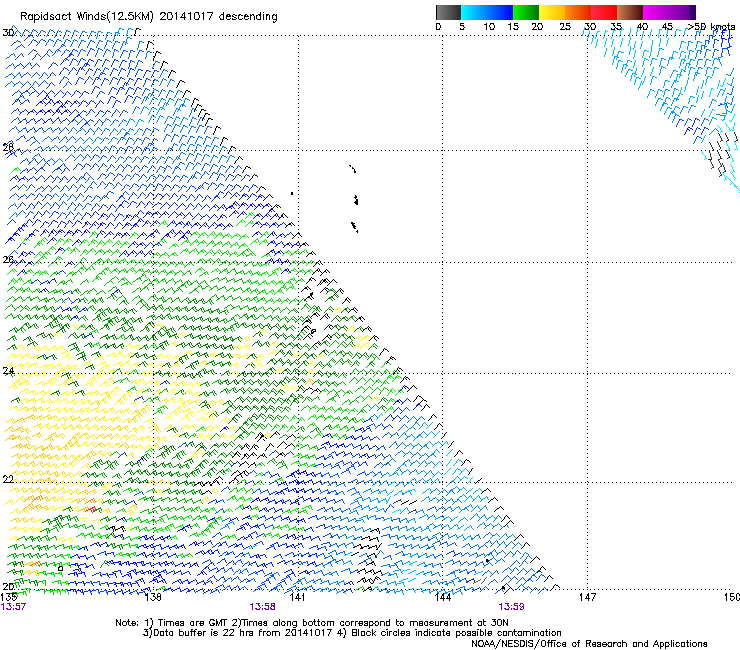This screenshot has height=650, width=740.
Task: Click the note line '3)Data buffer is 22 hrs'
Action: (352, 633)
